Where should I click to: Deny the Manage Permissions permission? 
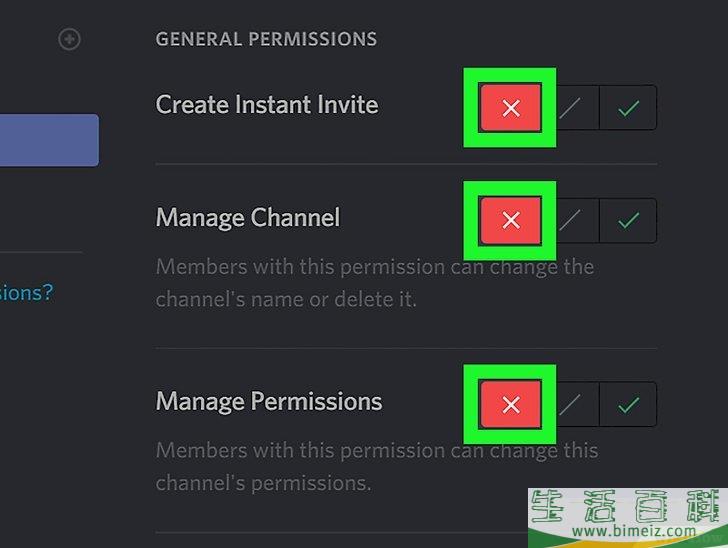pos(510,404)
